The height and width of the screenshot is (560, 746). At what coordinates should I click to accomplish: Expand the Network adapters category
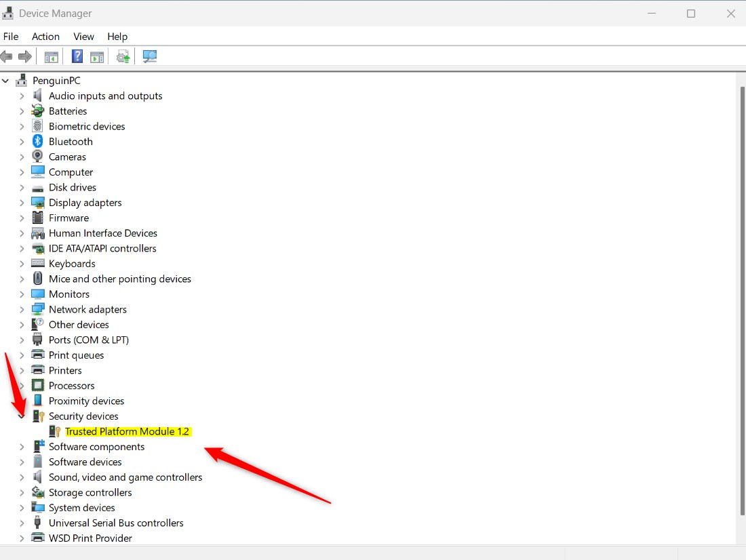click(21, 309)
